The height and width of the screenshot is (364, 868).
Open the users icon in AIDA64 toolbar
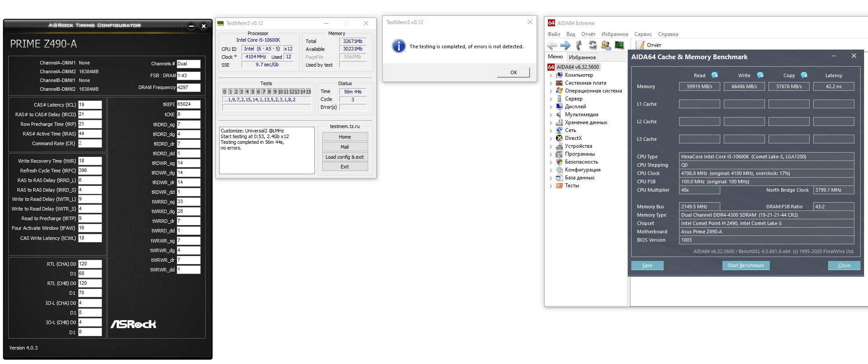[x=606, y=45]
